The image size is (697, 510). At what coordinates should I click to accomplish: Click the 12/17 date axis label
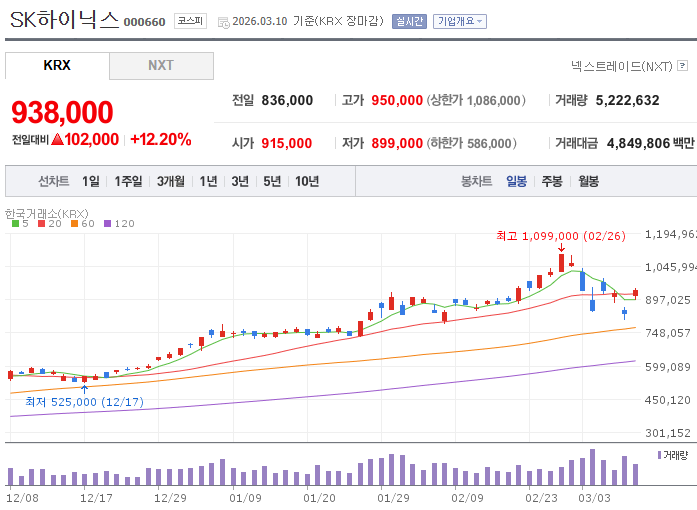point(96,498)
